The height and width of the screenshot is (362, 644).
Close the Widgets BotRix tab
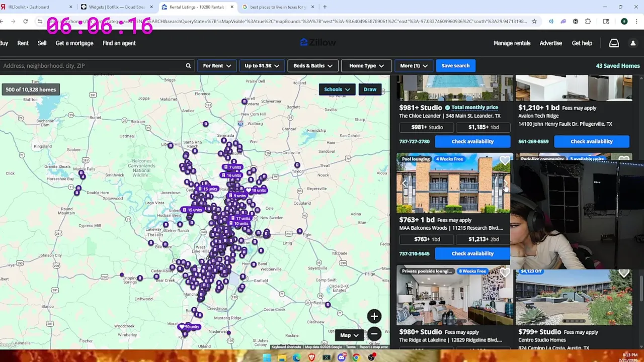point(151,7)
